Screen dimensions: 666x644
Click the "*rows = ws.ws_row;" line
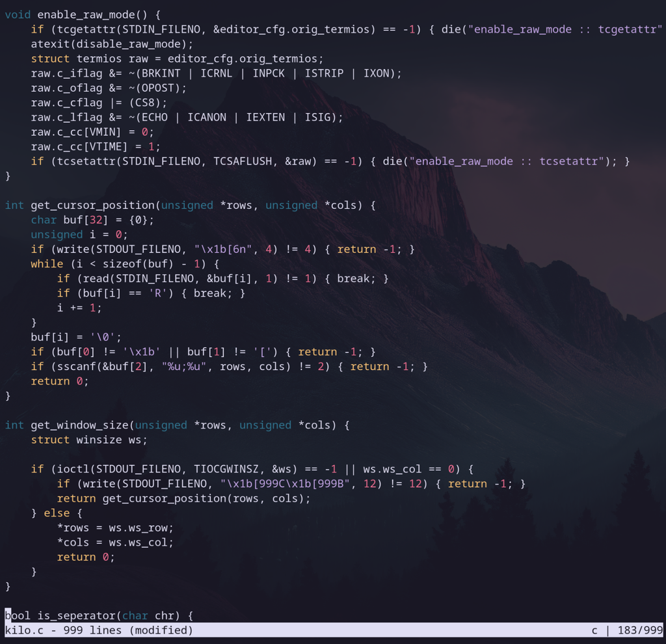(x=115, y=528)
